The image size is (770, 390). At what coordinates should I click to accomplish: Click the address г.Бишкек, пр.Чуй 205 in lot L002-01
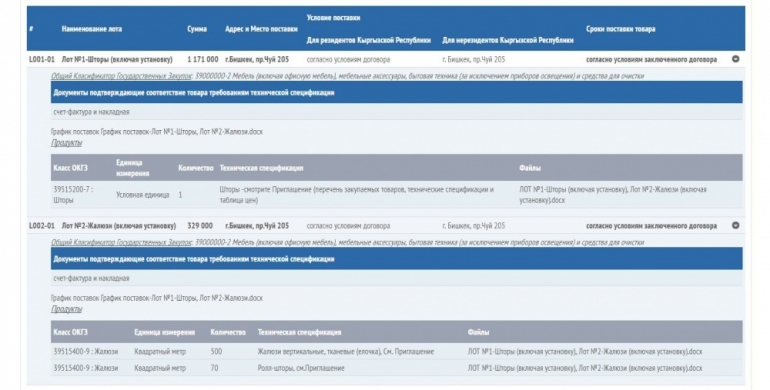tap(257, 226)
